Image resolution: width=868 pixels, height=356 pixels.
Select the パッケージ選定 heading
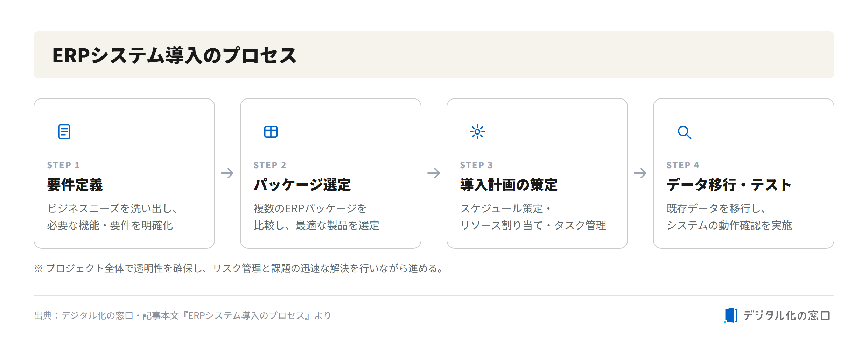(302, 185)
